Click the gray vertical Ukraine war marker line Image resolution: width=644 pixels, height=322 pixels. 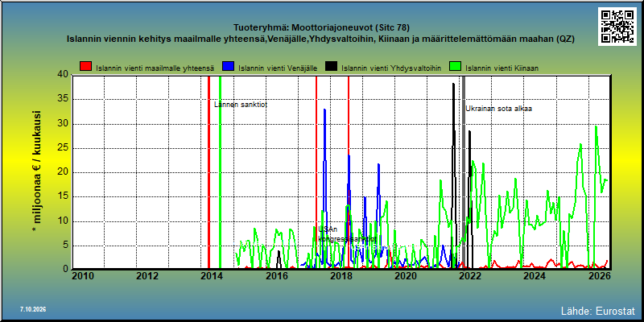pyautogui.click(x=464, y=172)
